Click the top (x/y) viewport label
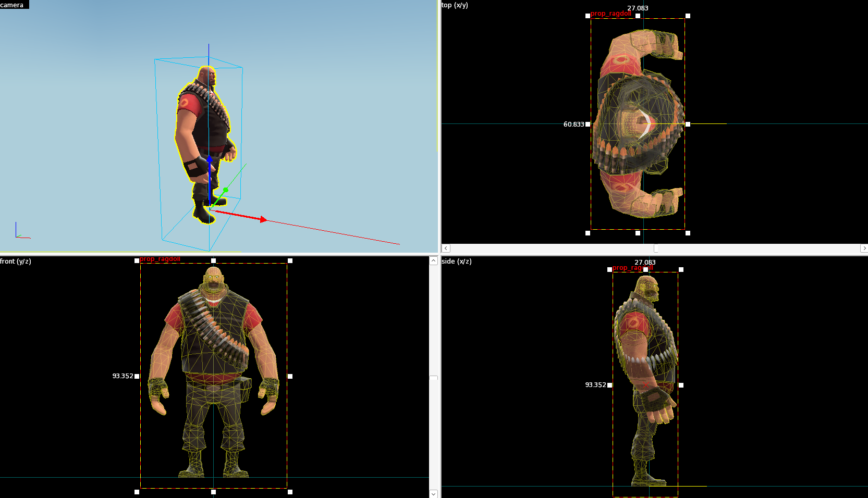 pos(455,5)
